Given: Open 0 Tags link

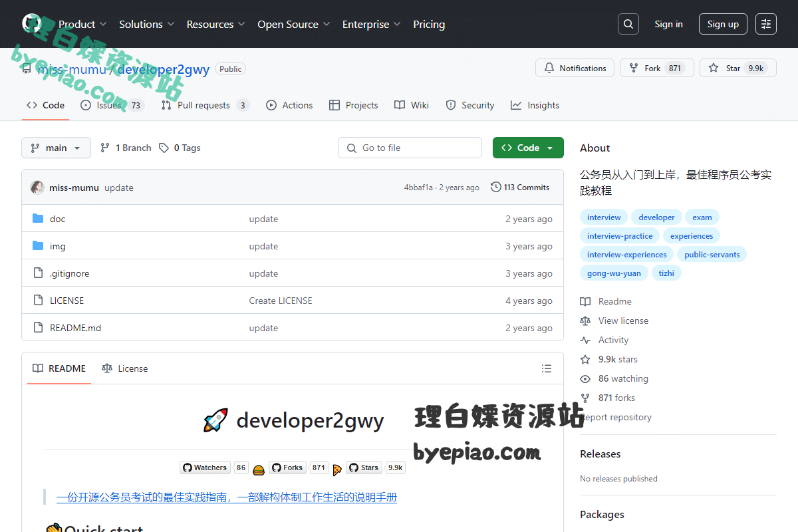Looking at the screenshot, I should click(x=180, y=148).
